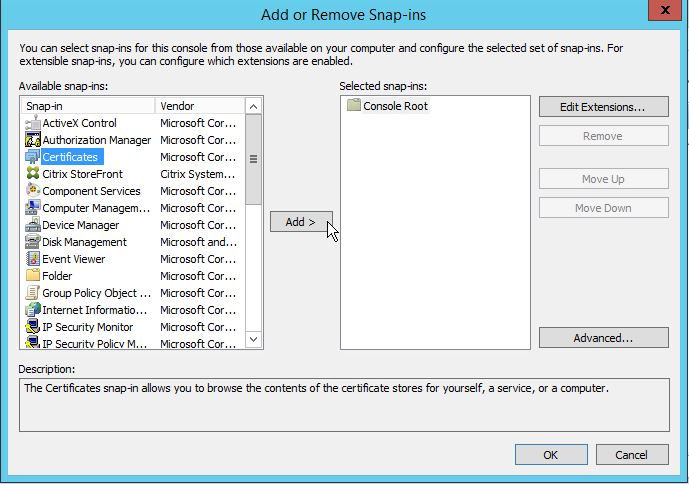Click the Remove button
Image resolution: width=689 pixels, height=484 pixels.
click(604, 136)
